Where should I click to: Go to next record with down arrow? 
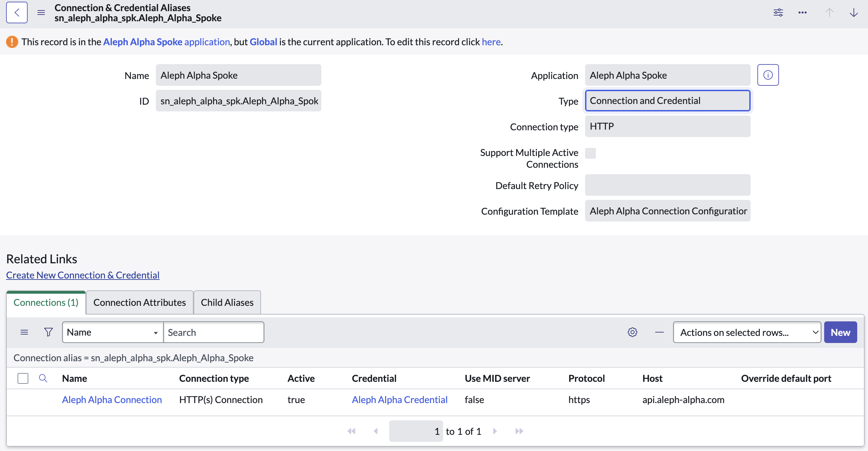point(854,12)
